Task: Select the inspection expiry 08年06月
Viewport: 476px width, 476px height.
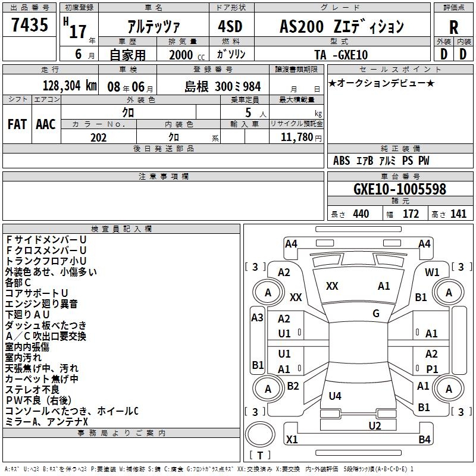Action: (x=130, y=87)
